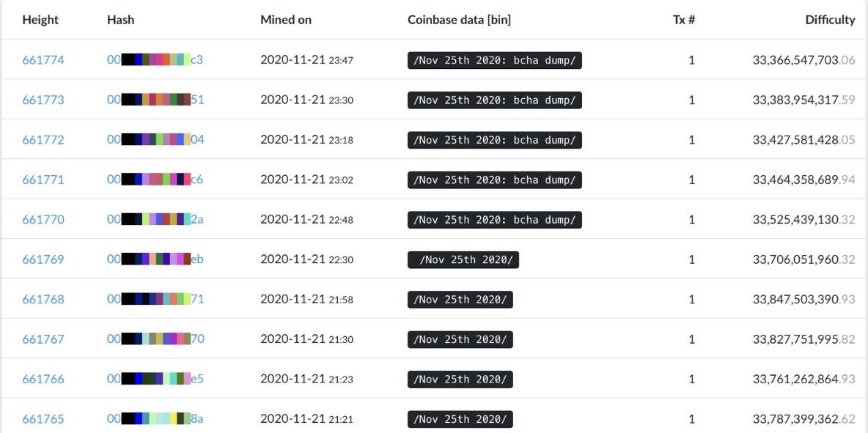This screenshot has width=868, height=433.
Task: Open block height 661774 link
Action: [43, 60]
